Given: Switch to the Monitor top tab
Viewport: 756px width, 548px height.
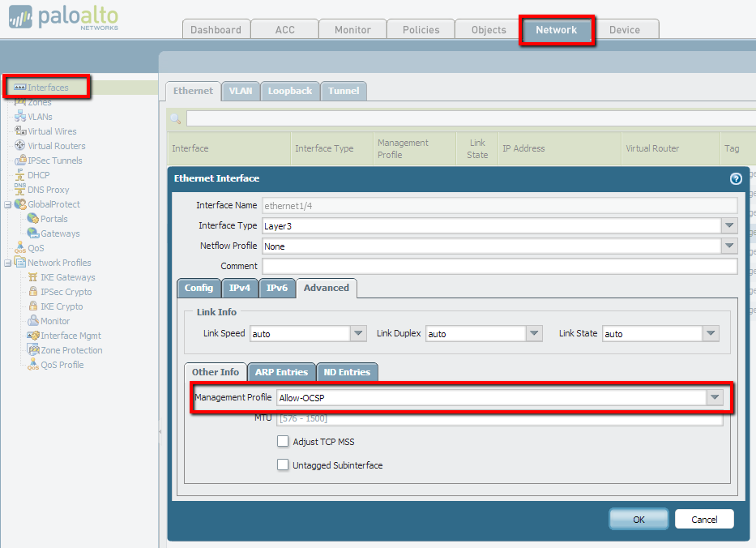Looking at the screenshot, I should point(353,29).
